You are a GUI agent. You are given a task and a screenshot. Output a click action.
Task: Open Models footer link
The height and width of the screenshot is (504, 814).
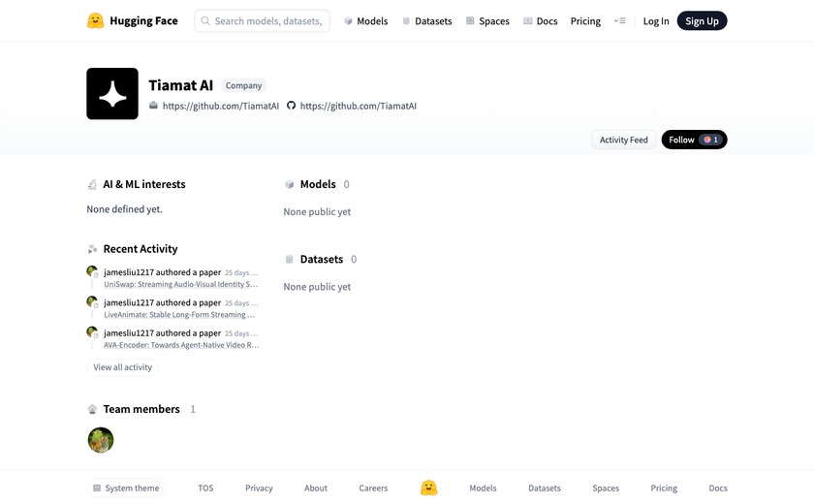coord(483,488)
